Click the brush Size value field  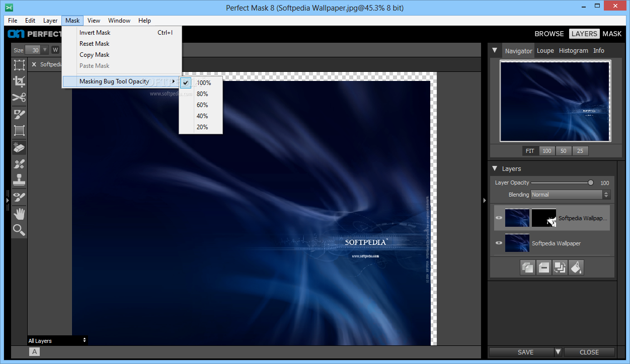pyautogui.click(x=33, y=50)
